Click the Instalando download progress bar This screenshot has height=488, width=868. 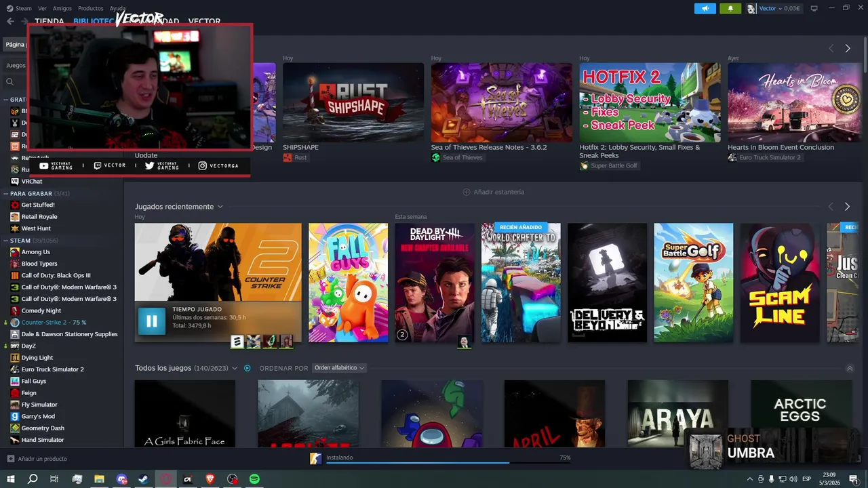pos(448,463)
